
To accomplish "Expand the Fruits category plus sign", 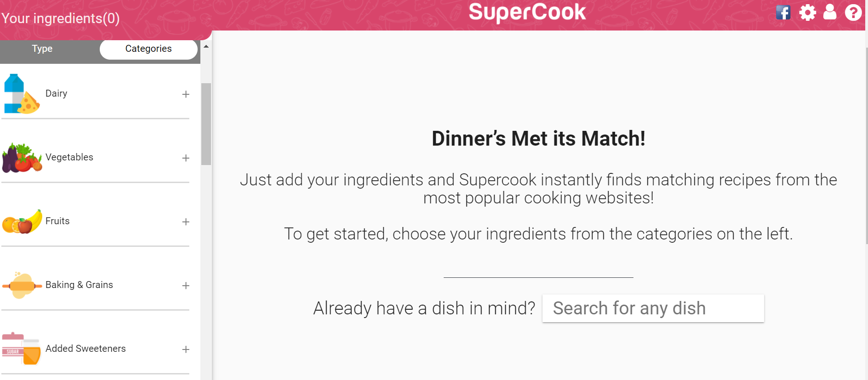I will (186, 222).
